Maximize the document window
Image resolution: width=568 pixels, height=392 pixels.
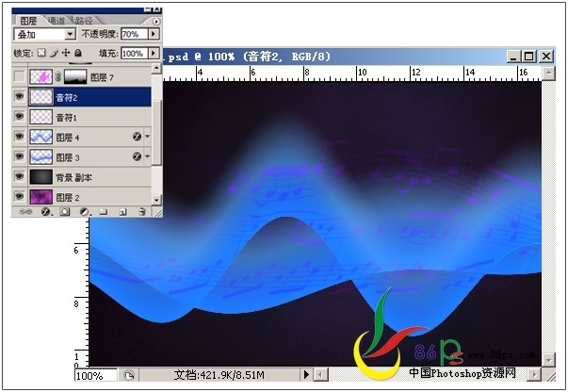point(528,57)
